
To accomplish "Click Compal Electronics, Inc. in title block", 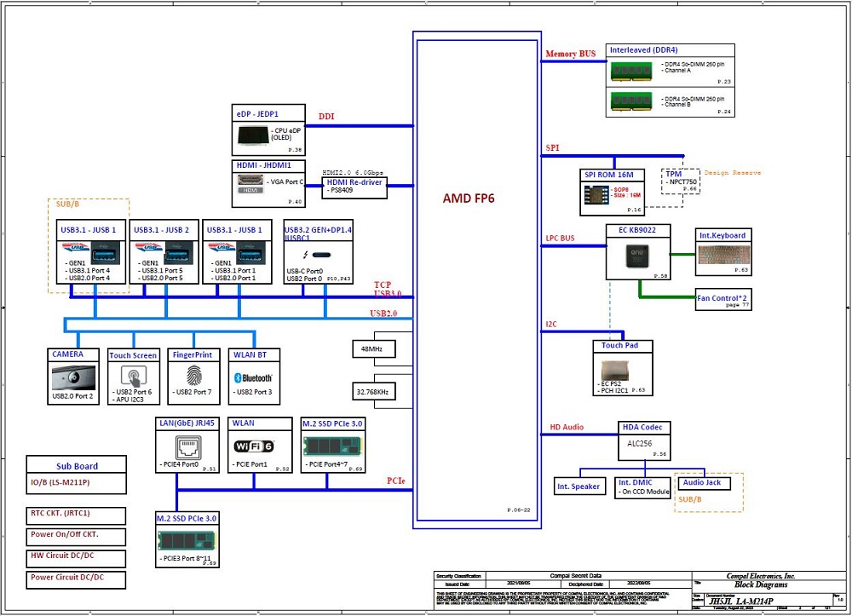I will point(761,576).
